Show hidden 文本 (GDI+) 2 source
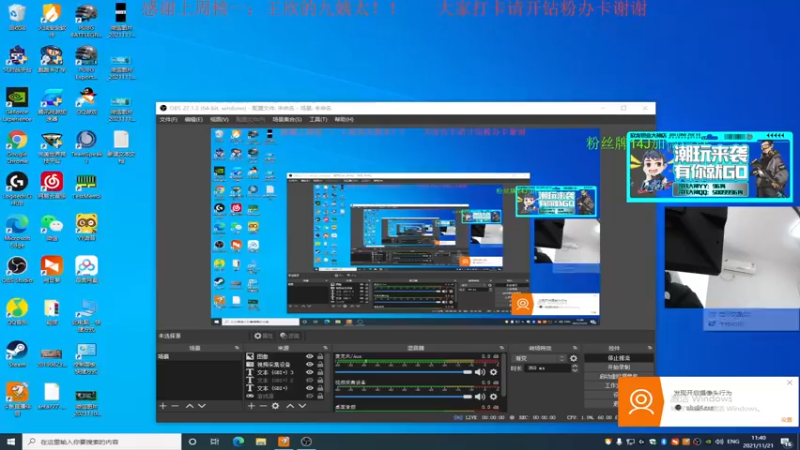800x450 pixels. click(309, 380)
